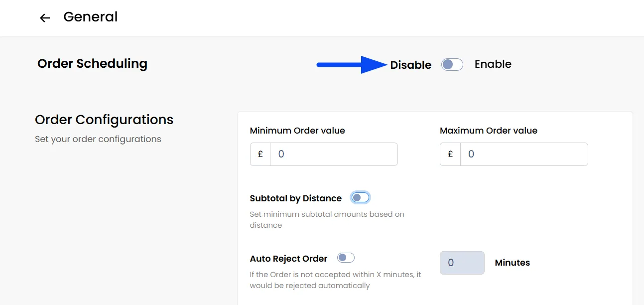Focus the Minimum Order value input
644x305 pixels.
point(334,154)
